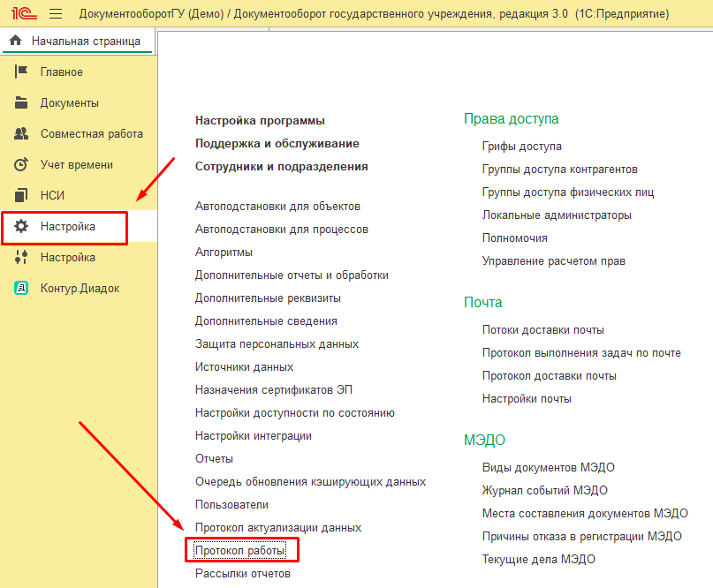Switch to Начальная страница tab
Image resolution: width=713 pixels, height=588 pixels.
pyautogui.click(x=79, y=41)
